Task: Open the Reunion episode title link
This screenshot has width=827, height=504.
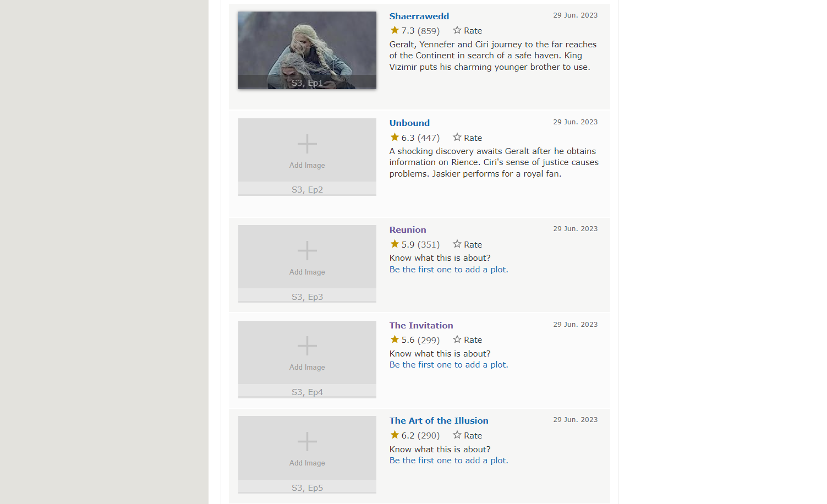Action: (408, 229)
